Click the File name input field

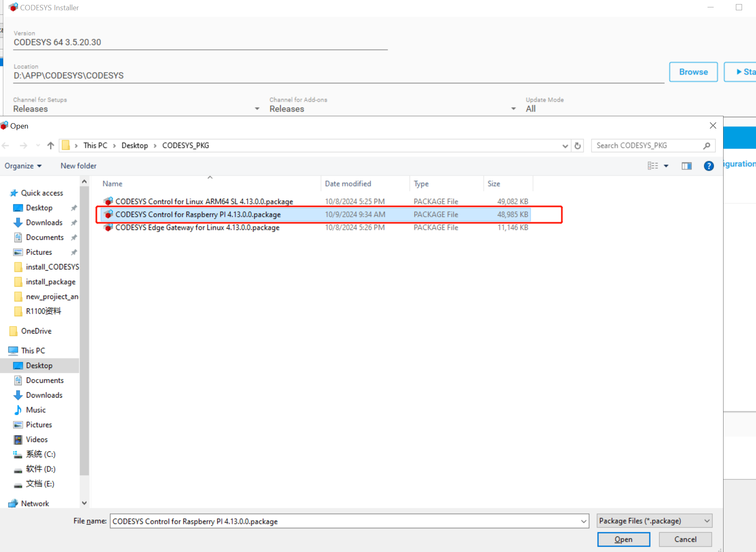[x=344, y=521]
